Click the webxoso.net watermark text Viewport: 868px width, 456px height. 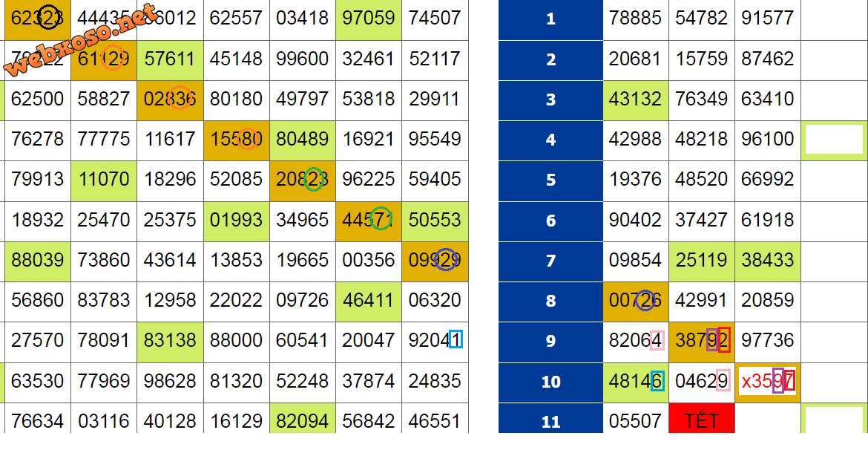(82, 42)
